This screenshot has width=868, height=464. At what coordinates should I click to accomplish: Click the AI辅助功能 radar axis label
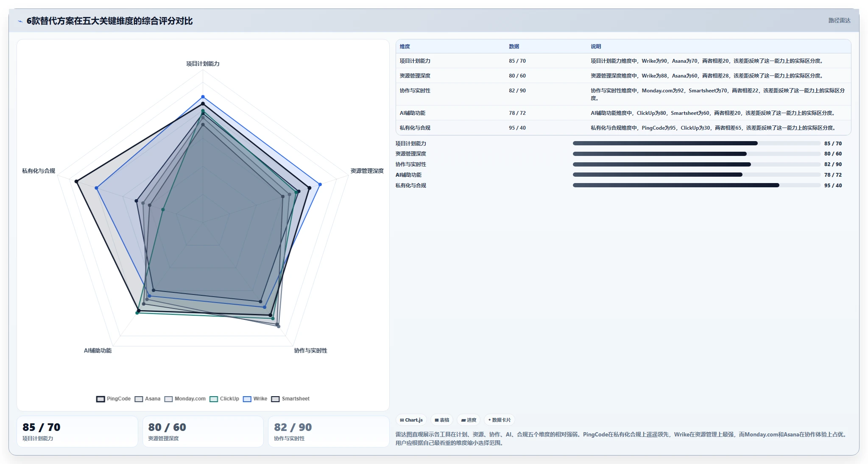[98, 350]
